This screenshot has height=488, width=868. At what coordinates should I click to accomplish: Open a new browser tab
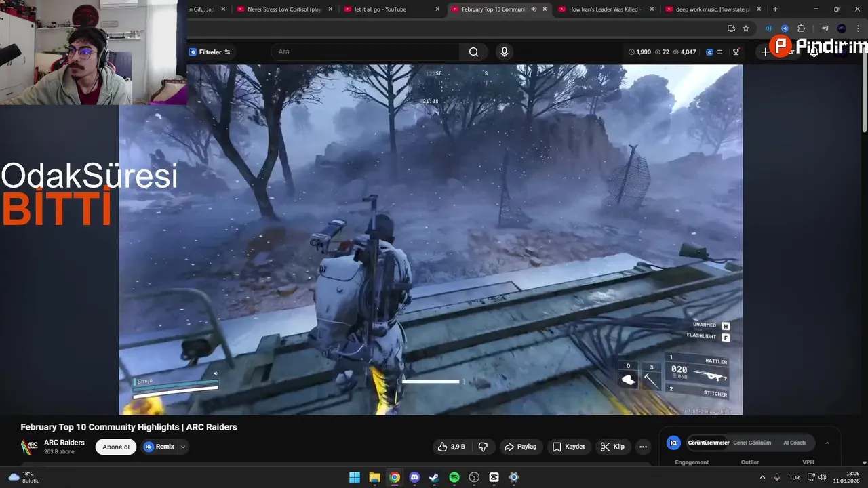tap(775, 9)
